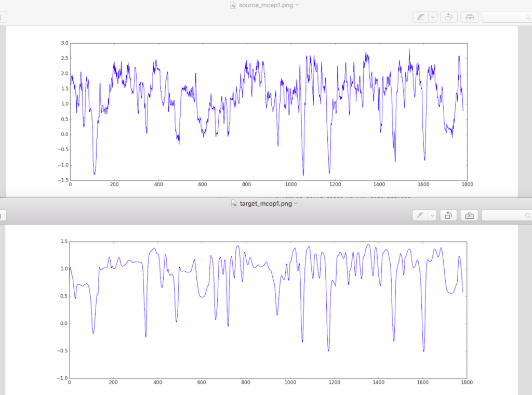Rotate the image in source_mcep1.png window
Viewport: 532px width, 395px height.
pos(448,17)
